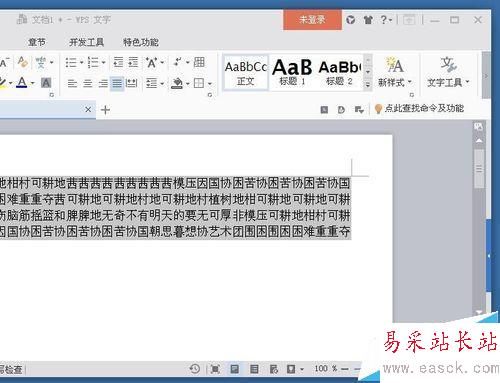Click the Chinese layout (A with arrows) icon
This screenshot has height=383, width=500.
[x=151, y=62]
